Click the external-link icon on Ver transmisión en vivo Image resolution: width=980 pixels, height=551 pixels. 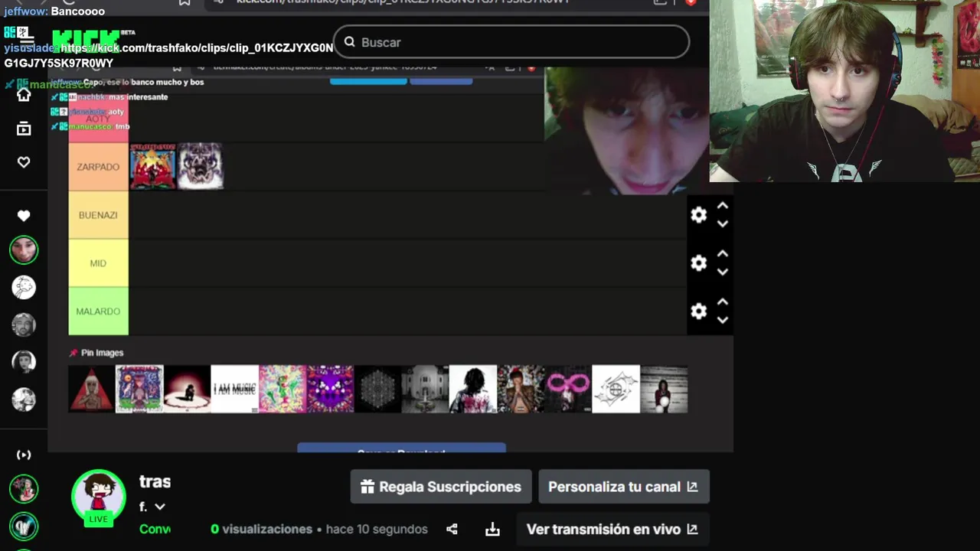pyautogui.click(x=692, y=529)
